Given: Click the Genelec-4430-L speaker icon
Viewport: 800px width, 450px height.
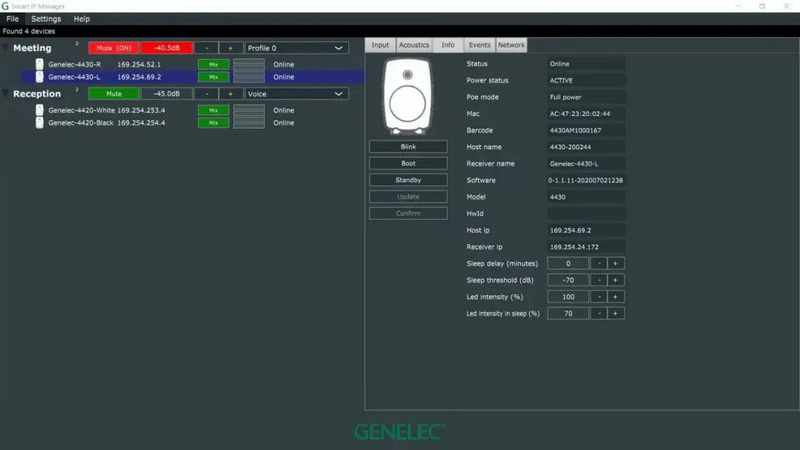Looking at the screenshot, I should tap(39, 77).
